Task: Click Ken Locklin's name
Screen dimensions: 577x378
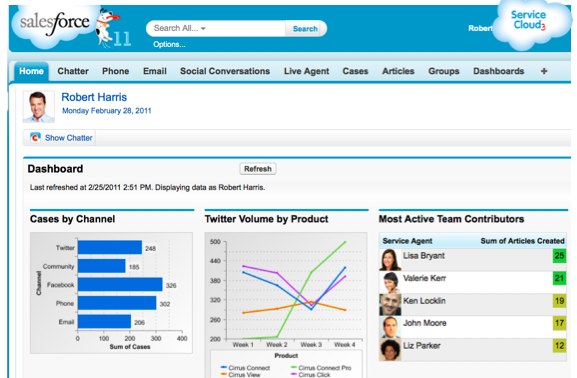Action: point(424,301)
